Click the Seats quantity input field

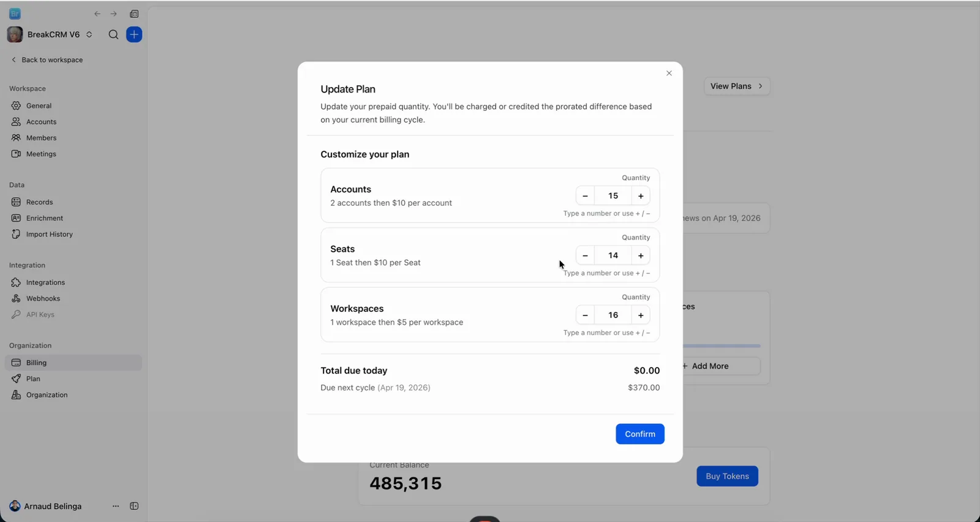(x=613, y=255)
